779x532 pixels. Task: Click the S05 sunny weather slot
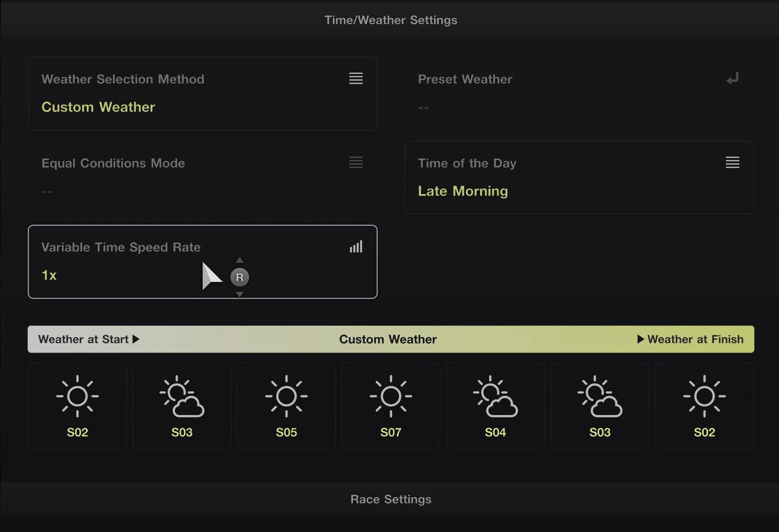point(286,405)
